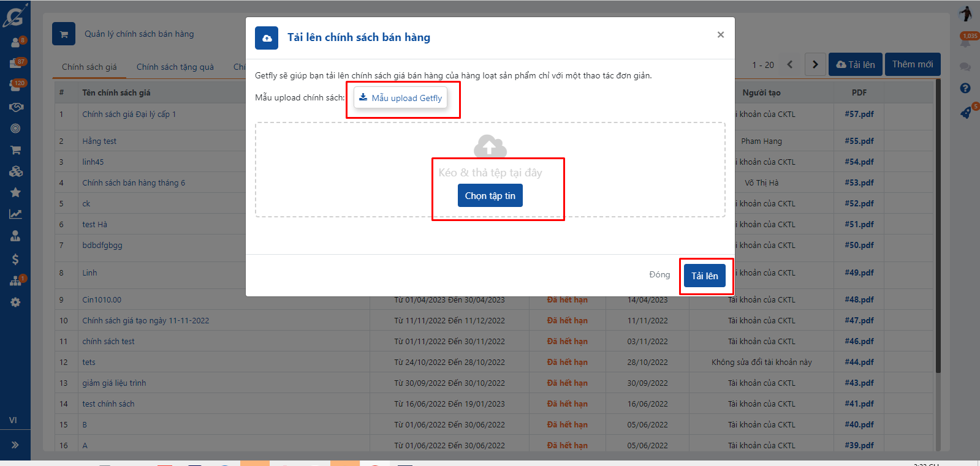Open the handshake deals sidebar icon

tap(15, 107)
